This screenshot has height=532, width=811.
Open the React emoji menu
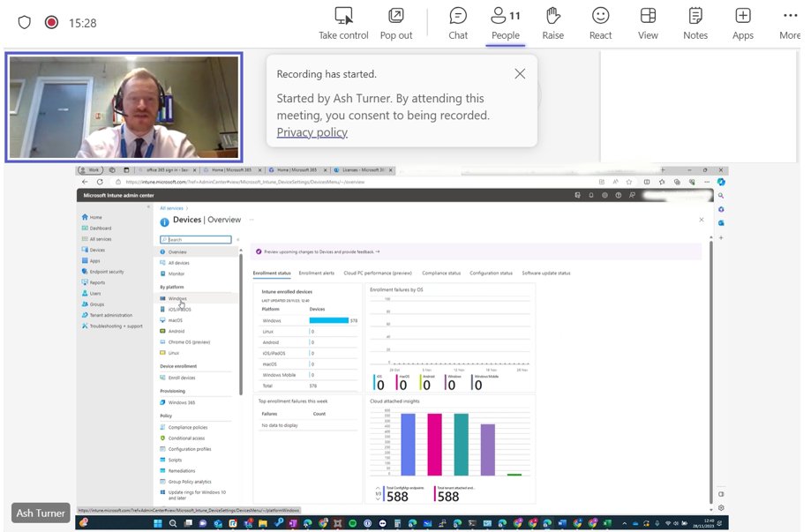(600, 24)
